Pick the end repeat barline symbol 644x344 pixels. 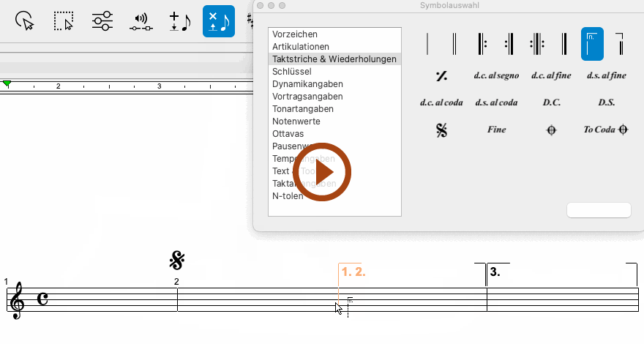click(x=508, y=45)
